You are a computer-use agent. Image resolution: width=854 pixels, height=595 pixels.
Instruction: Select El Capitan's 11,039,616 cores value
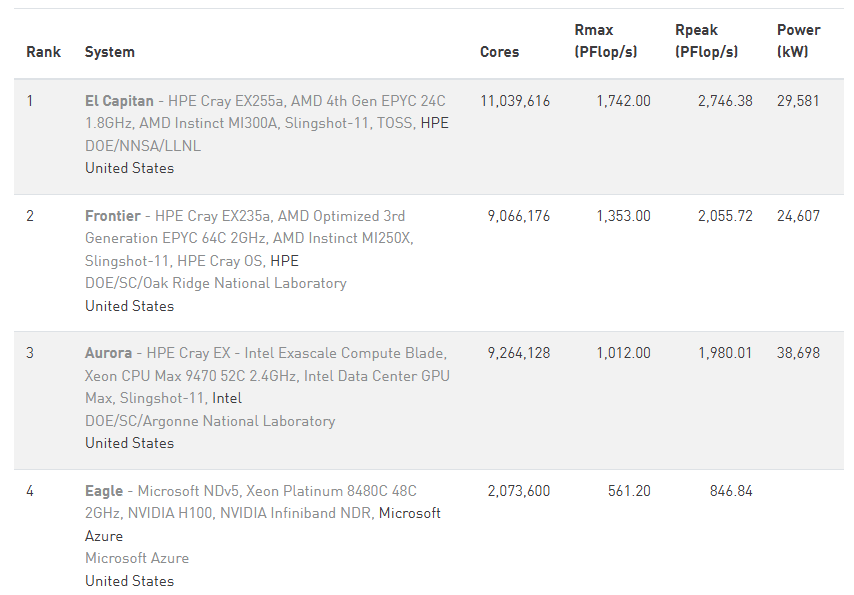pos(515,101)
